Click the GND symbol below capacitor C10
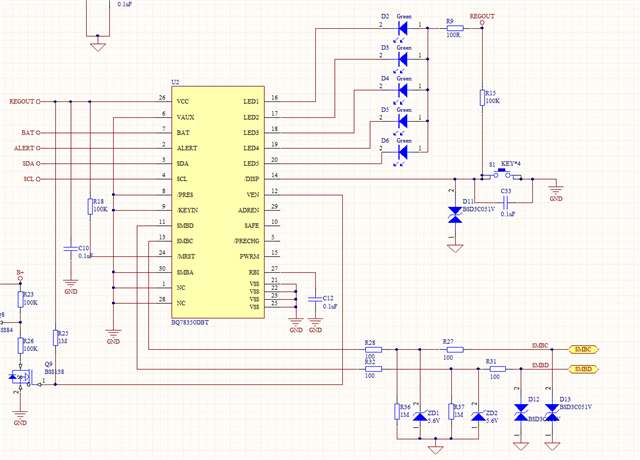640x460 pixels. [x=71, y=287]
